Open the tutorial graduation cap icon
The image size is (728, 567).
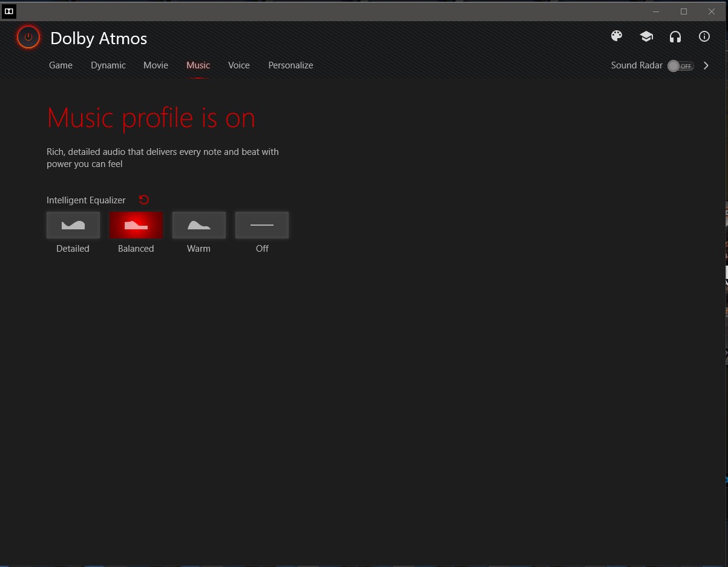[x=646, y=37]
